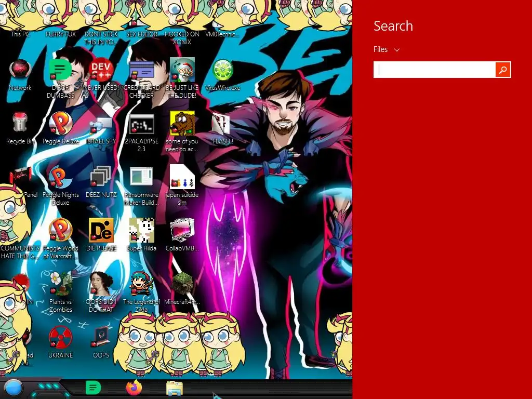Open the CREDIT CARD CHECKER icon
This screenshot has height=399, width=532.
point(141,70)
